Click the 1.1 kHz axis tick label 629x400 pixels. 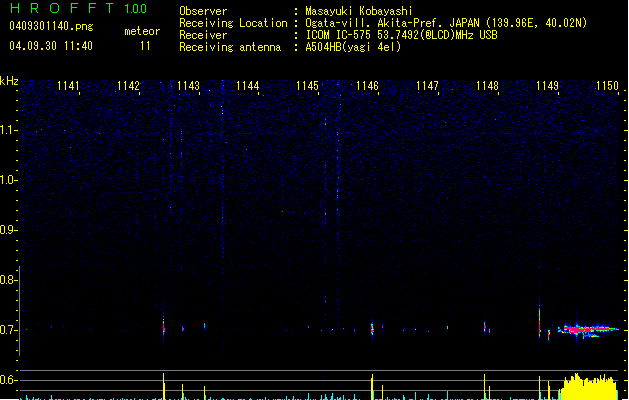click(8, 130)
